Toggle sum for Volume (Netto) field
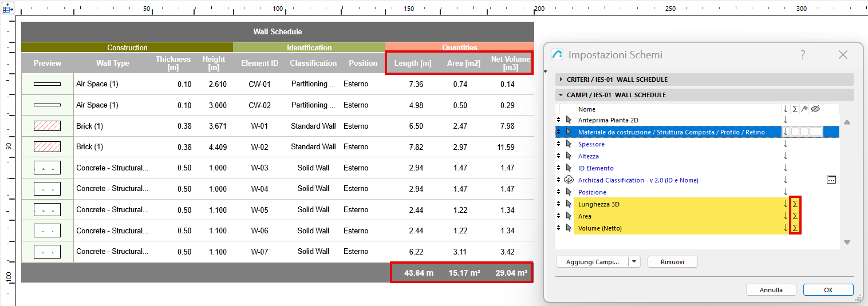 (x=795, y=228)
